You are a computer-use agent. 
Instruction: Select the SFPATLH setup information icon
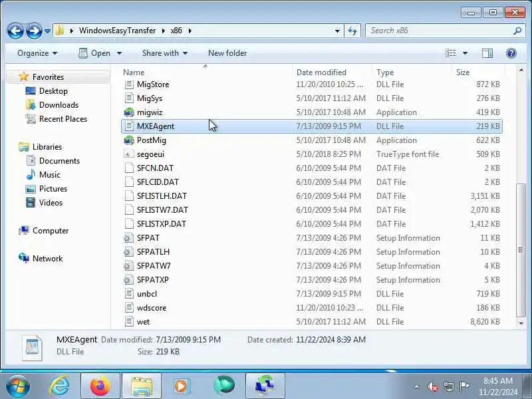(x=129, y=252)
